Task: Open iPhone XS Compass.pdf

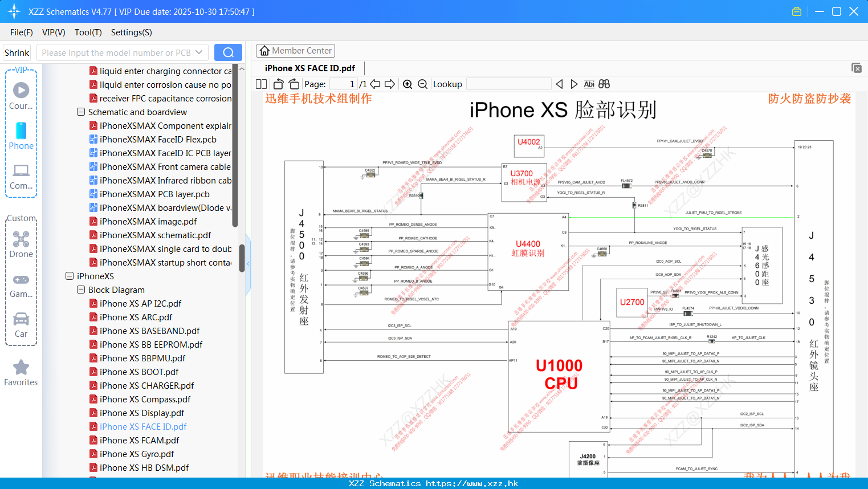Action: coord(140,399)
